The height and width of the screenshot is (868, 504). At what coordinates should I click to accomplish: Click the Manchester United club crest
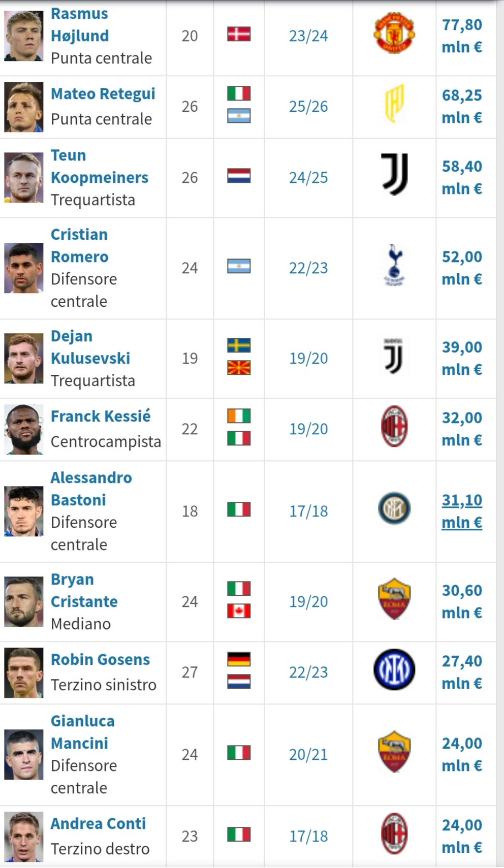pos(394,34)
